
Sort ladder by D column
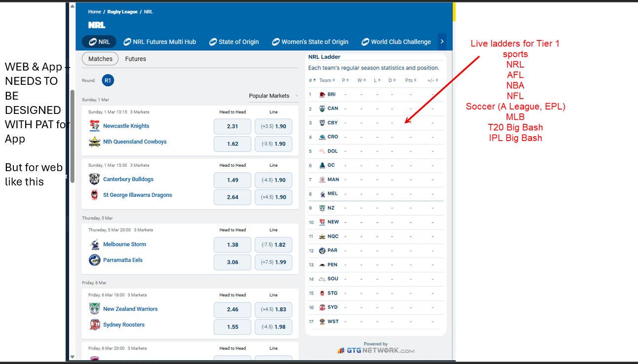pos(392,80)
